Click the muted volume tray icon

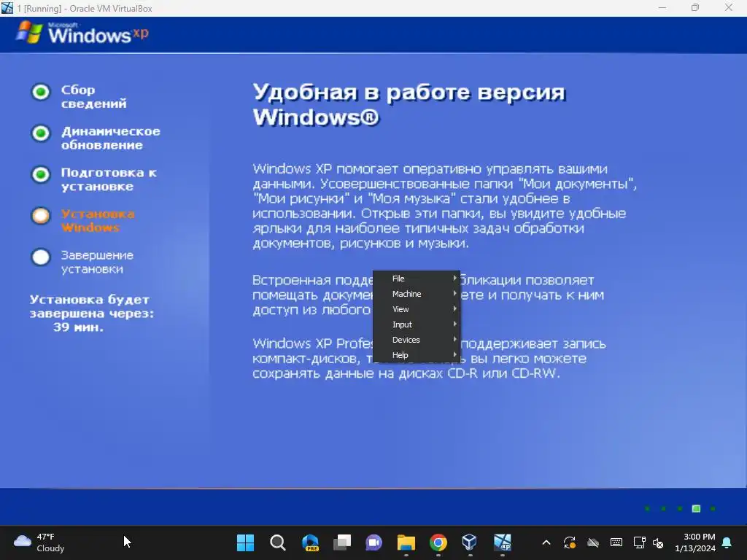[658, 542]
